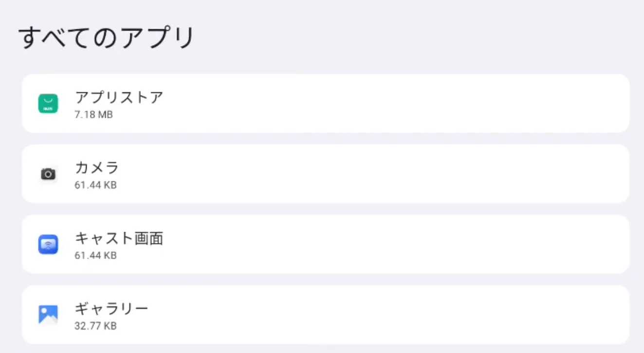Image resolution: width=644 pixels, height=353 pixels.
Task: Click the すべてのアプリ page heading
Action: point(106,38)
